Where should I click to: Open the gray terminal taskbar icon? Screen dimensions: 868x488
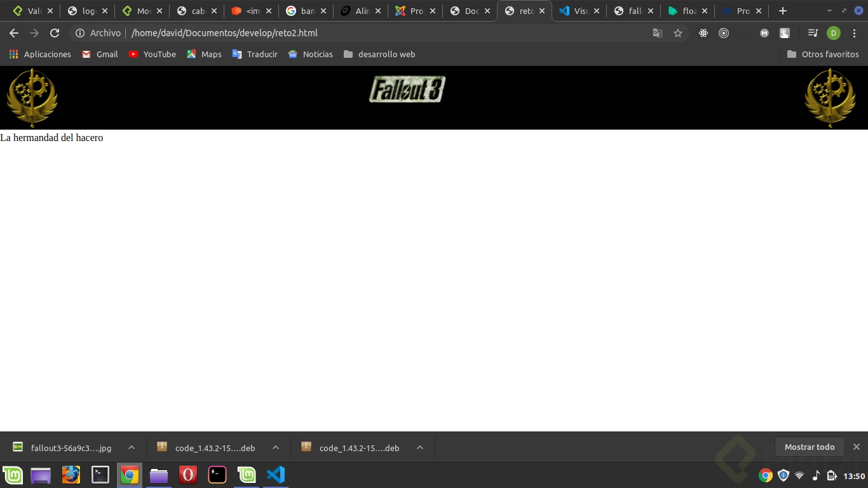[x=100, y=475]
